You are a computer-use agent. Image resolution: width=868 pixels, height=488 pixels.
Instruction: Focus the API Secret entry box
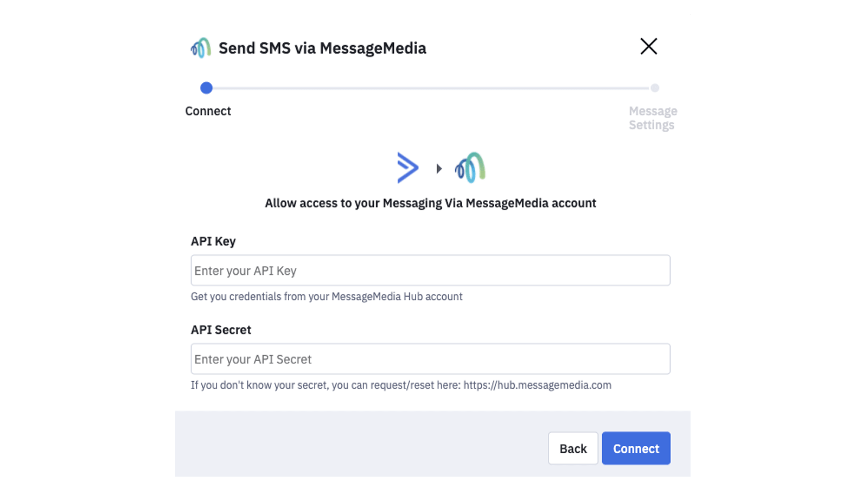click(x=430, y=358)
